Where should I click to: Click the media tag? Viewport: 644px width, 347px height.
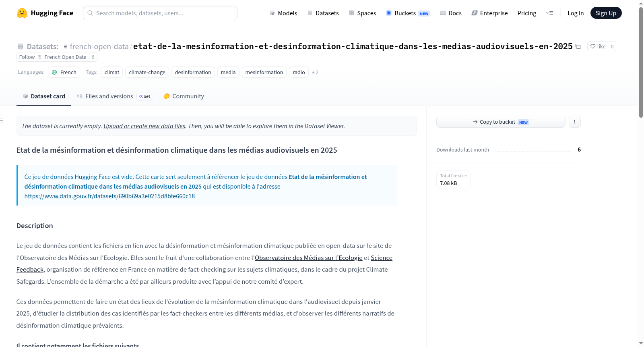point(228,72)
